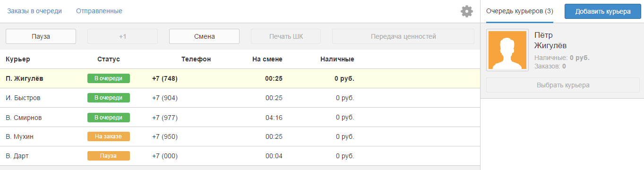
Task: Open the settings gear icon
Action: click(x=467, y=11)
